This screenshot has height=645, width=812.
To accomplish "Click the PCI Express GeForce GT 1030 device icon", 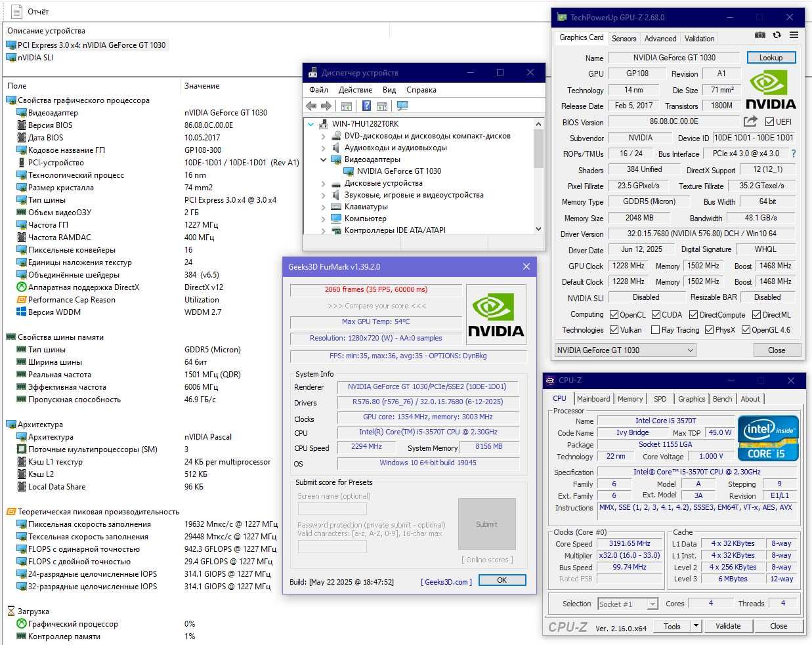I will tap(11, 45).
